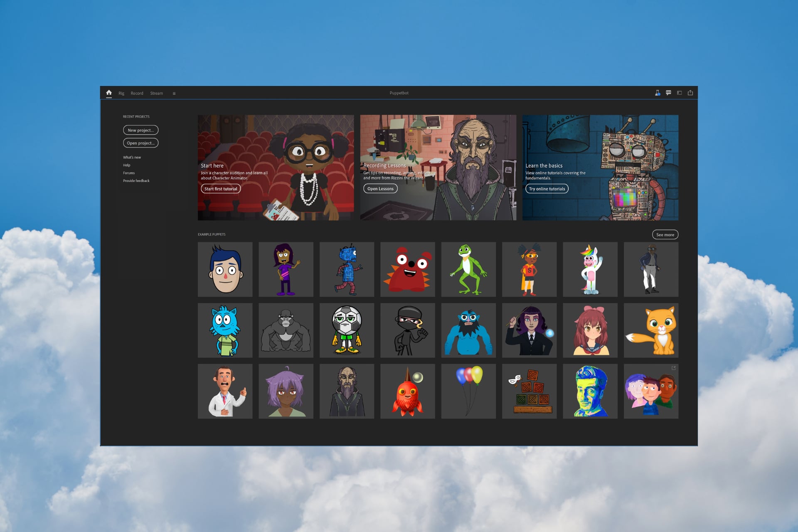Click the share/export icon
Viewport: 798px width, 532px height.
point(690,93)
